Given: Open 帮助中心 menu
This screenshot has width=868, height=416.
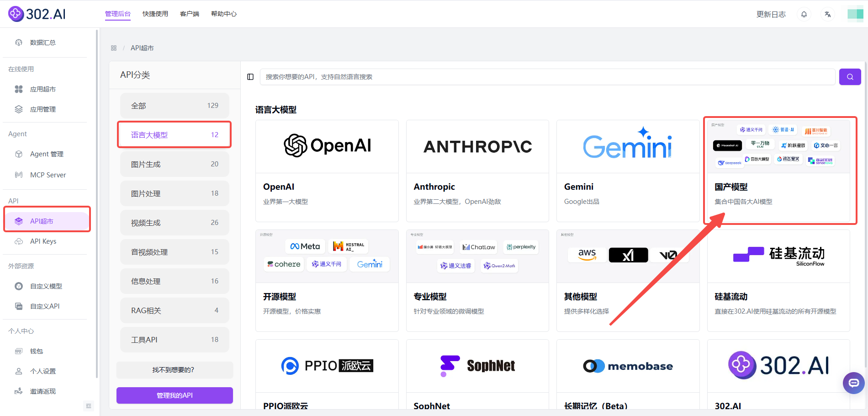Looking at the screenshot, I should tap(224, 14).
